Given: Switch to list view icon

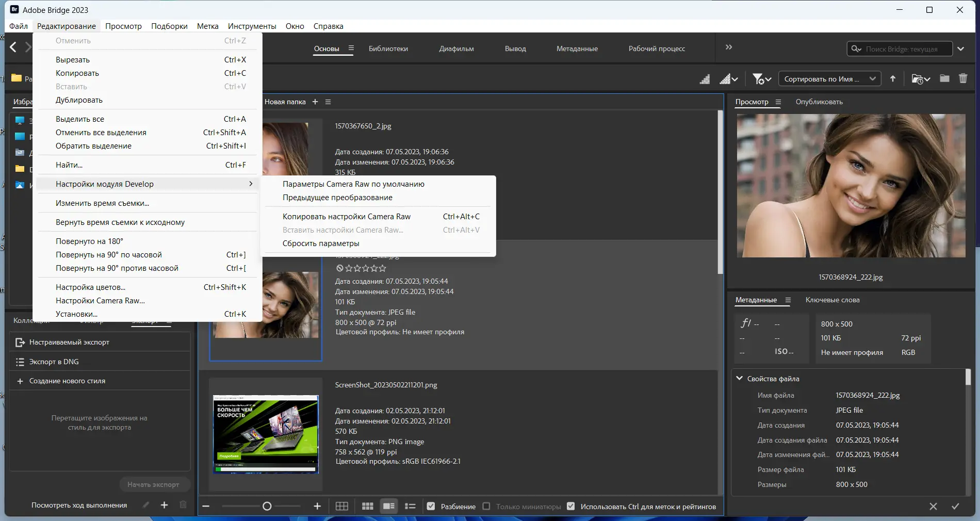Looking at the screenshot, I should click(410, 506).
